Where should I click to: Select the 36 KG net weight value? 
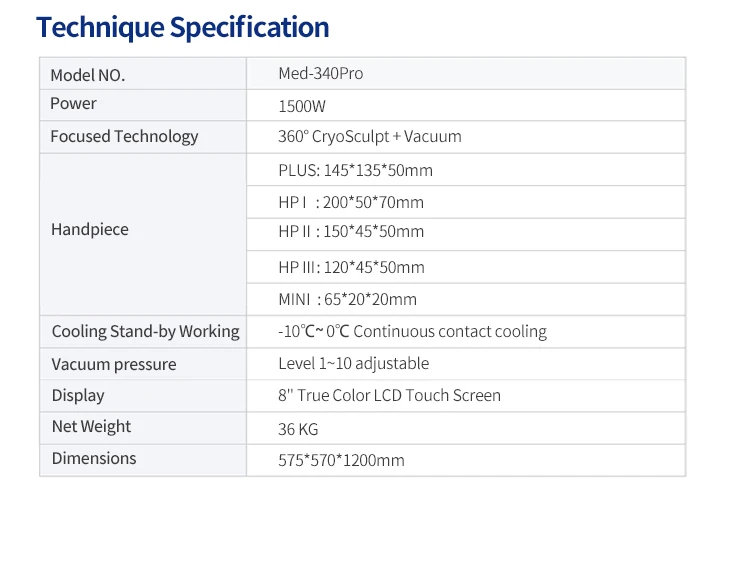(x=298, y=429)
